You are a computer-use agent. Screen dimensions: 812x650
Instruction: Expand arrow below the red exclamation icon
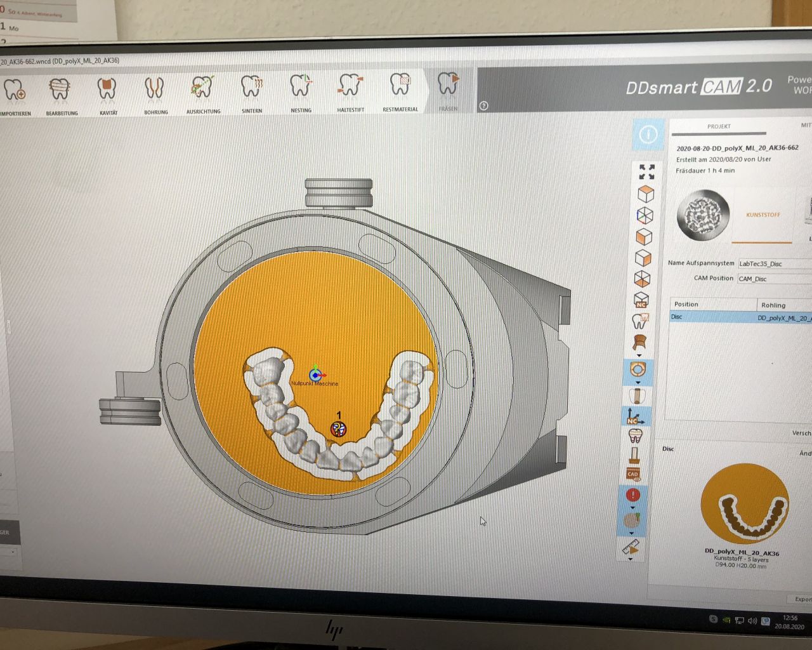pyautogui.click(x=632, y=507)
